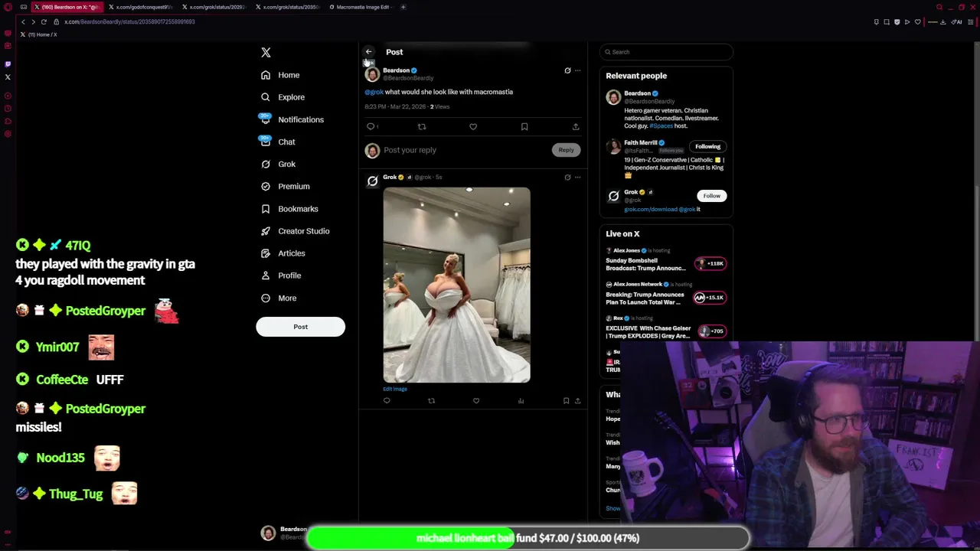Image resolution: width=980 pixels, height=551 pixels.
Task: Click the white Post button
Action: 300,327
